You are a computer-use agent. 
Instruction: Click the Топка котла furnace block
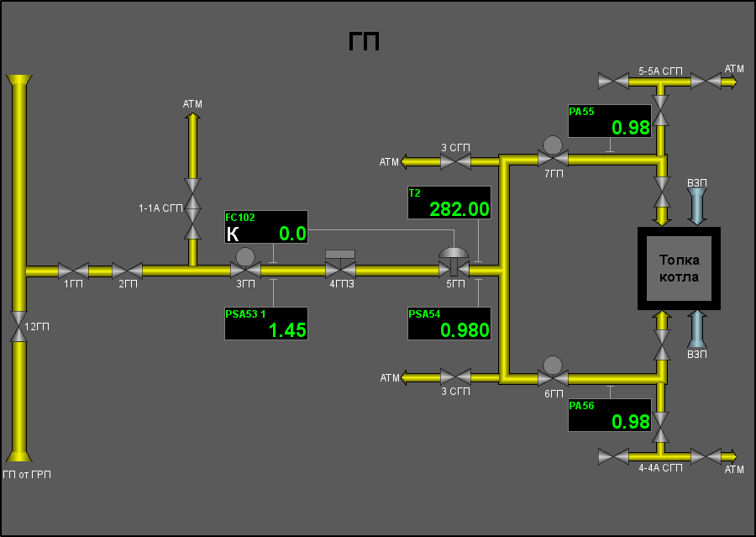click(679, 268)
